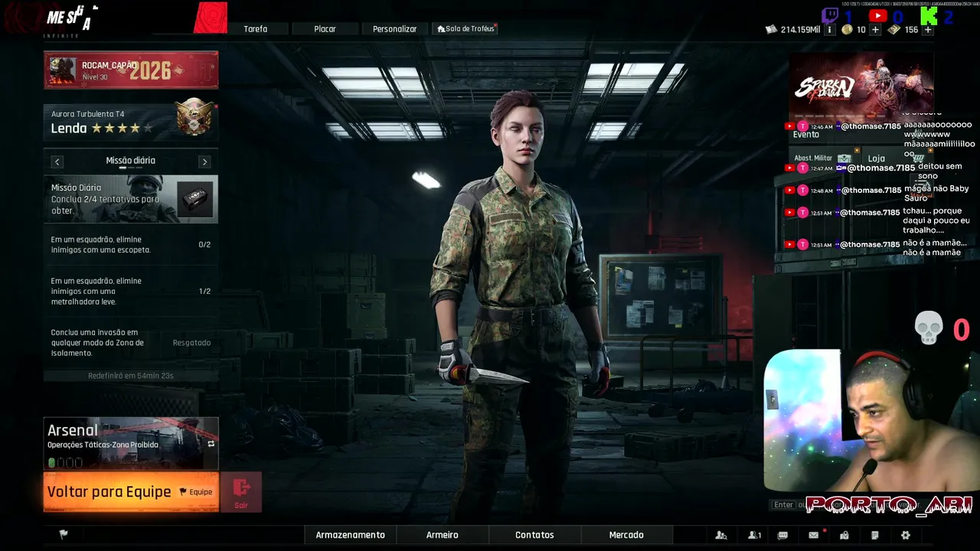Image resolution: width=980 pixels, height=551 pixels.
Task: Click the Zona de Isolamento invasion mission
Action: (131, 343)
